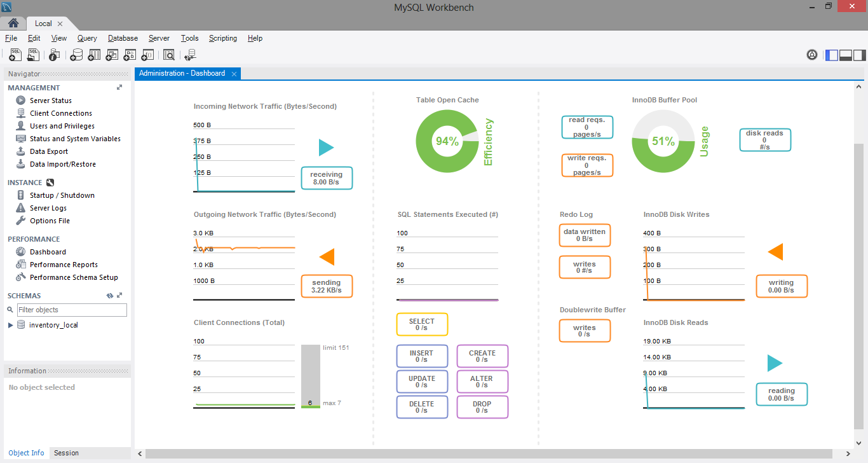Image resolution: width=868 pixels, height=463 pixels.
Task: Open Client Connections
Action: pos(60,113)
